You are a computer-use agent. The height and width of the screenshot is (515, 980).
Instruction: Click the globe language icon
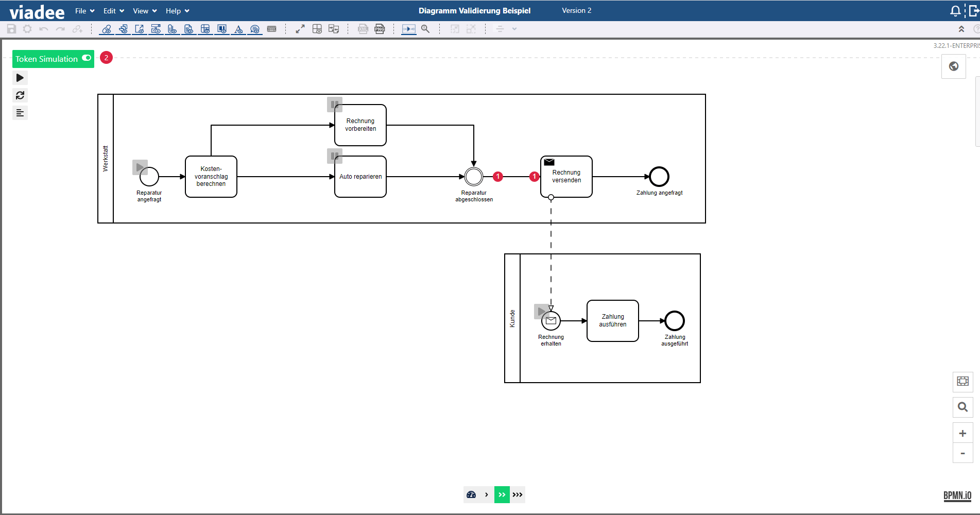(x=954, y=66)
